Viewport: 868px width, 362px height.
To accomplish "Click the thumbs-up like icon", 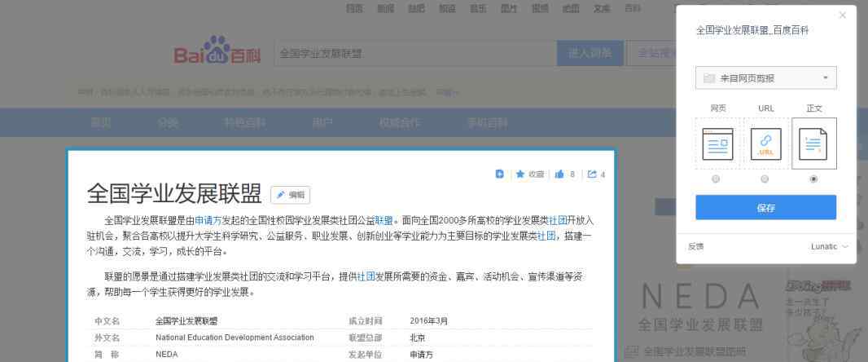I will 559,174.
